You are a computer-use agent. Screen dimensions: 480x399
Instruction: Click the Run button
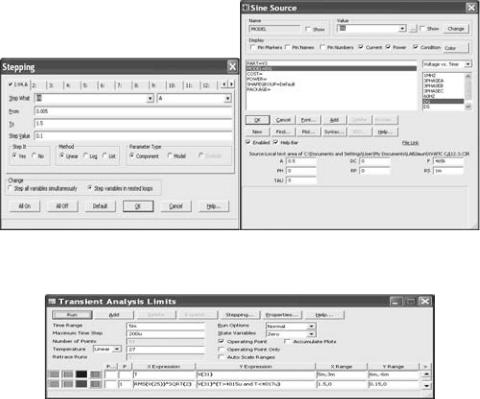pyautogui.click(x=72, y=315)
